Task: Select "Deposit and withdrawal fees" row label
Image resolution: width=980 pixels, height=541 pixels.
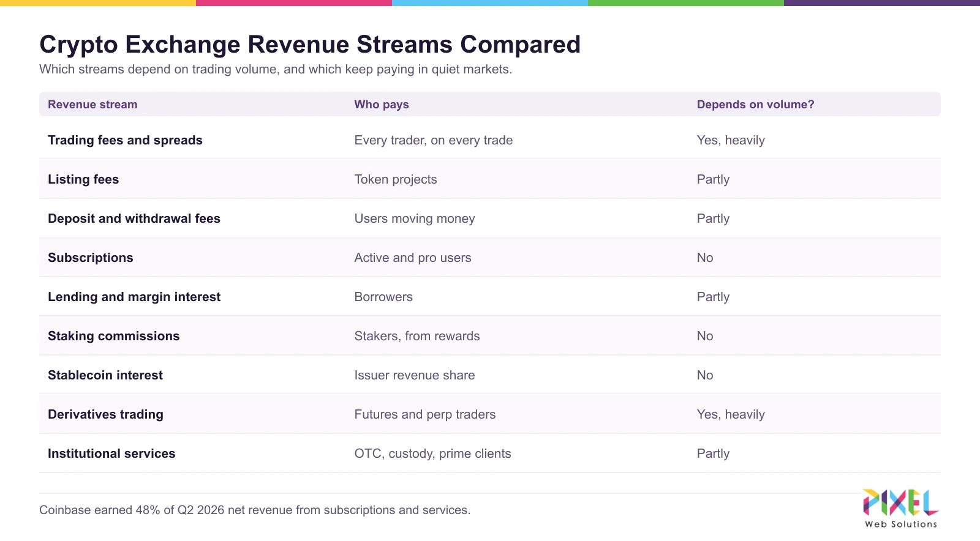Action: 134,218
